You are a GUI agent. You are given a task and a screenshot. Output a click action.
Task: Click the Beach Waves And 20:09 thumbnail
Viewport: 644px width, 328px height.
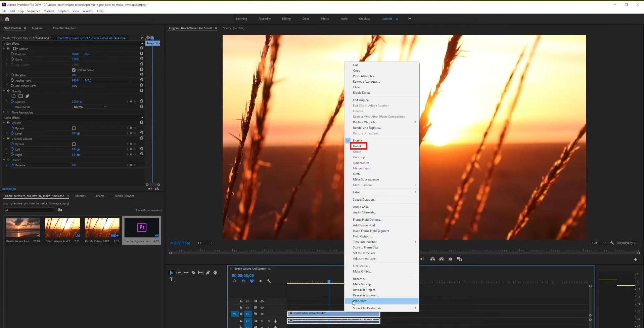coord(23,228)
